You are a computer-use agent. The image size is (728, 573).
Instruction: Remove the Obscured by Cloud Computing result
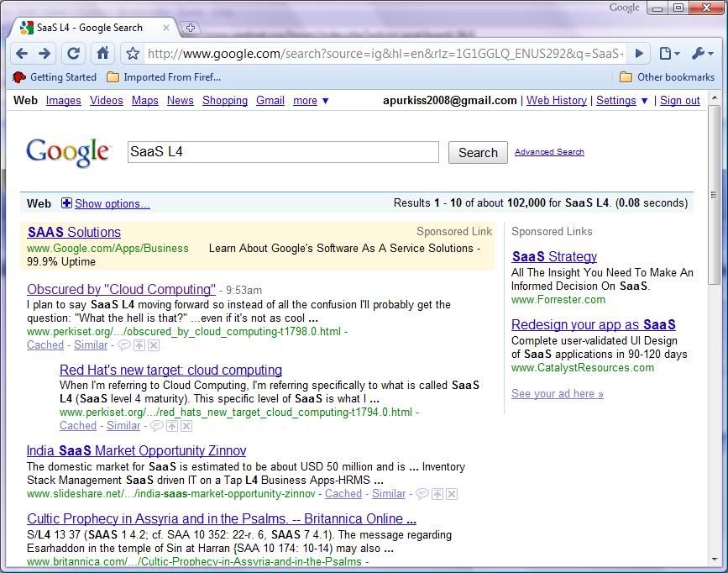coord(154,344)
